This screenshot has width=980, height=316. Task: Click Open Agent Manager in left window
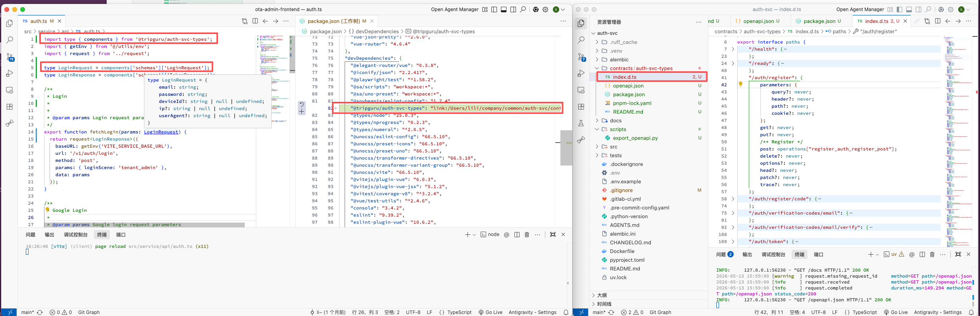pos(455,10)
